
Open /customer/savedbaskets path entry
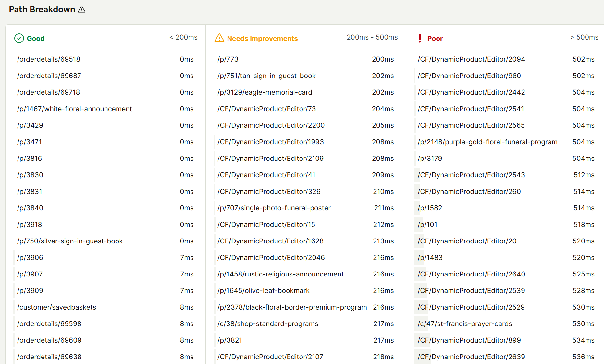pyautogui.click(x=57, y=307)
